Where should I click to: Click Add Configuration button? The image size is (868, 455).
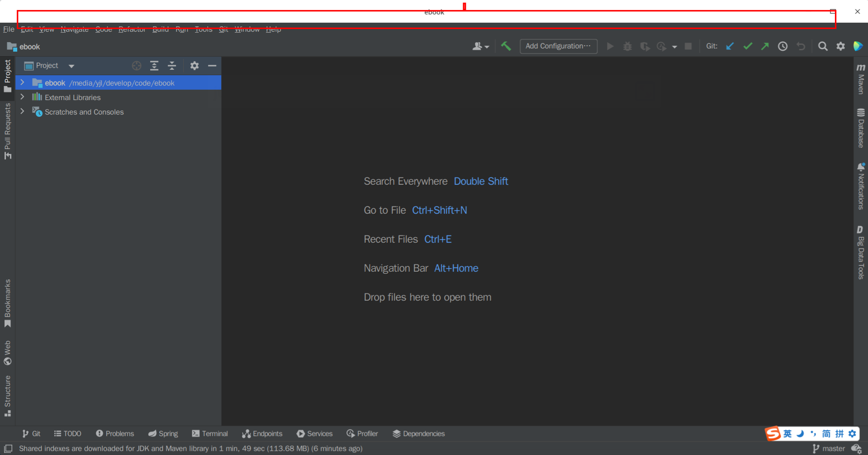point(558,46)
